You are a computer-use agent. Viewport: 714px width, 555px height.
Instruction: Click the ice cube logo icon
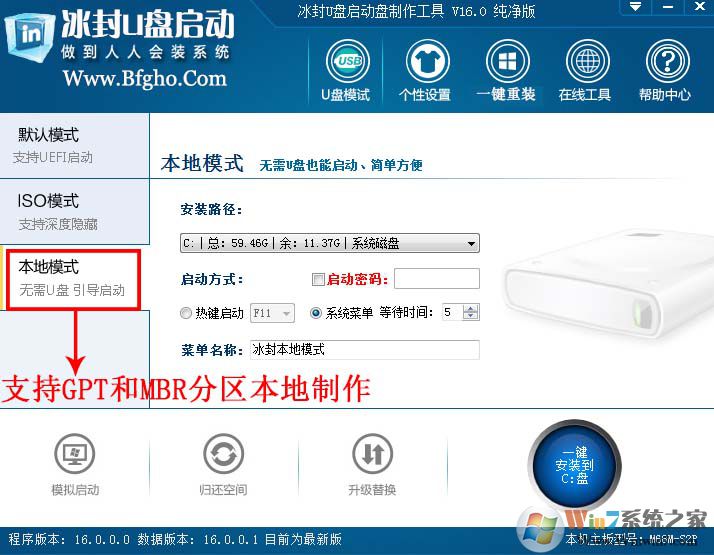coord(30,37)
